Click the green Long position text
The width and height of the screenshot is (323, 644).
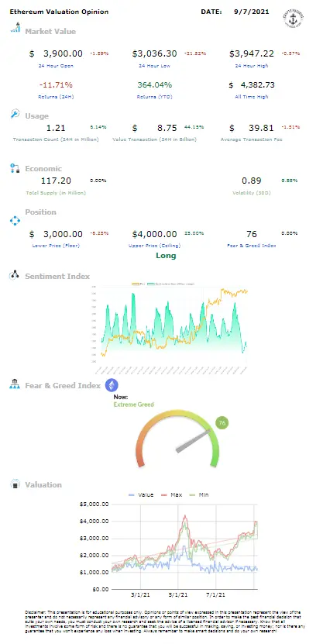pyautogui.click(x=166, y=256)
